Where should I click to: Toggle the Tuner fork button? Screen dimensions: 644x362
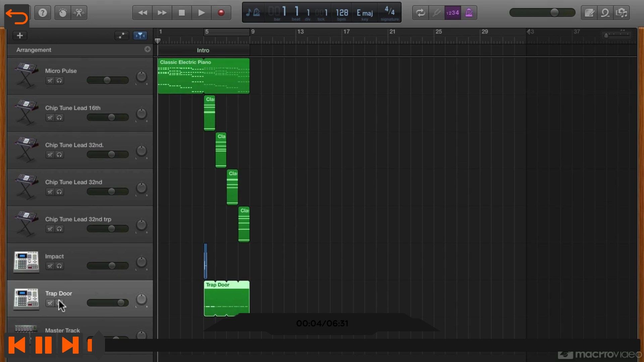(436, 13)
